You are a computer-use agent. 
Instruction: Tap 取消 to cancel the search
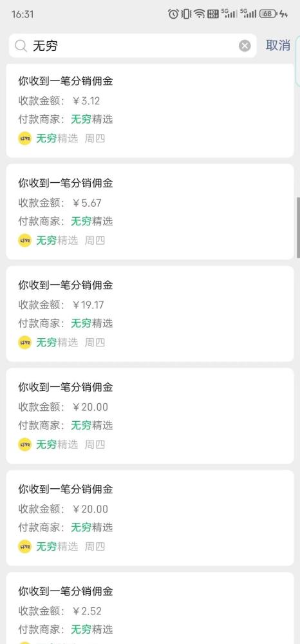click(278, 45)
